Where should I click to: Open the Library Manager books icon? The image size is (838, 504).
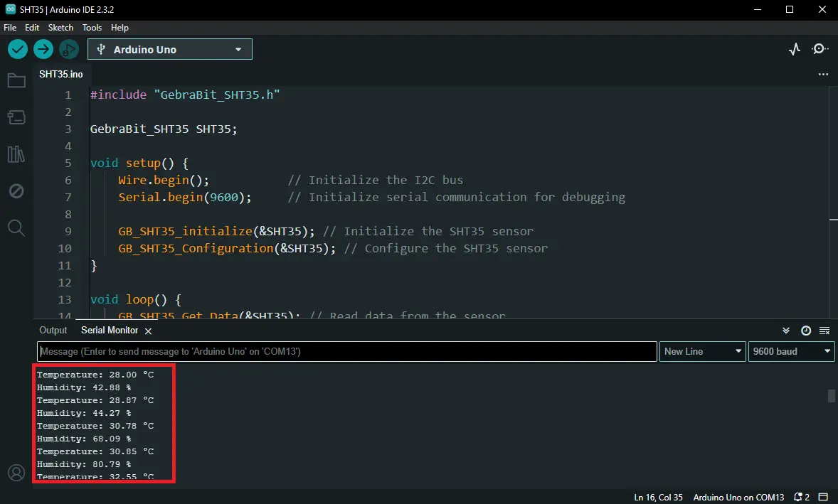16,154
